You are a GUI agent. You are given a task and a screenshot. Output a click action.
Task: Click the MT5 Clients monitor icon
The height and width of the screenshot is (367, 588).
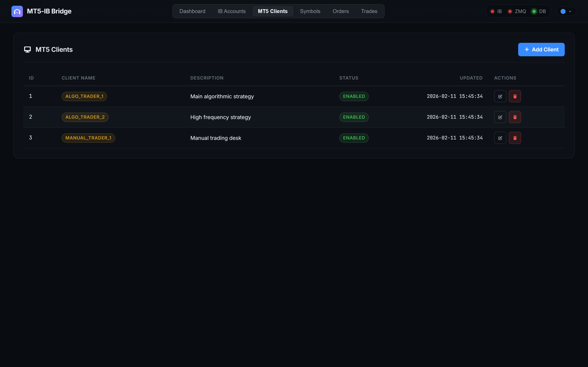tap(27, 50)
